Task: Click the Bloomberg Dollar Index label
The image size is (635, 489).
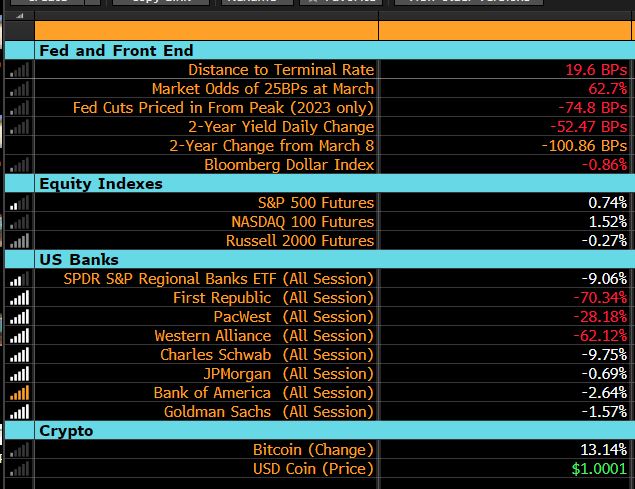Action: coord(289,165)
